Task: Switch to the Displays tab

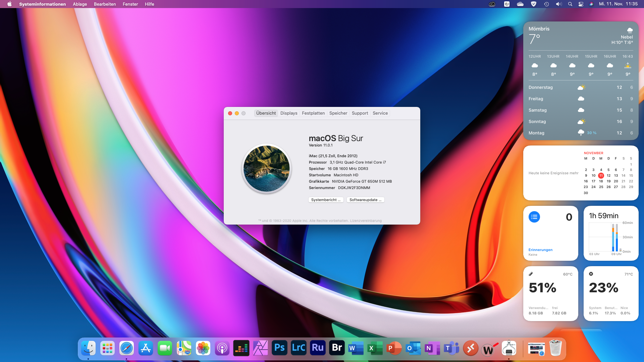Action: [x=289, y=113]
